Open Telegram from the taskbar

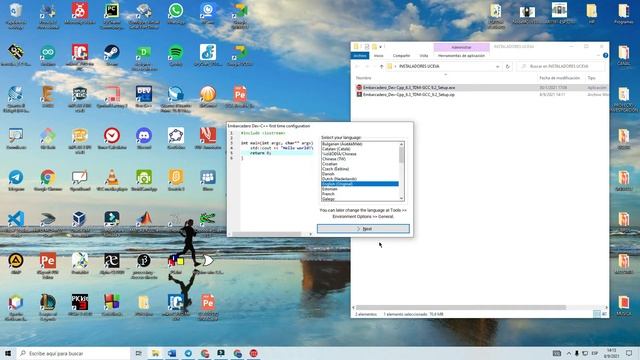[188, 353]
